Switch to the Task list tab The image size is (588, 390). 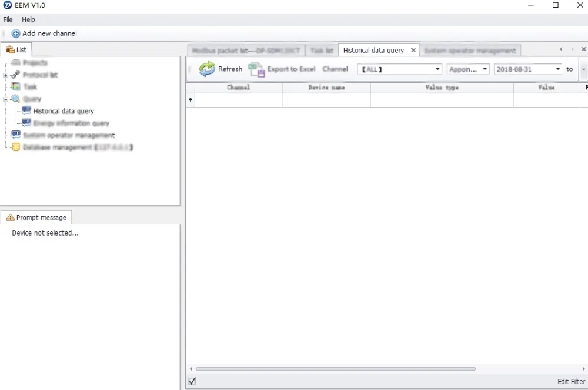(322, 51)
